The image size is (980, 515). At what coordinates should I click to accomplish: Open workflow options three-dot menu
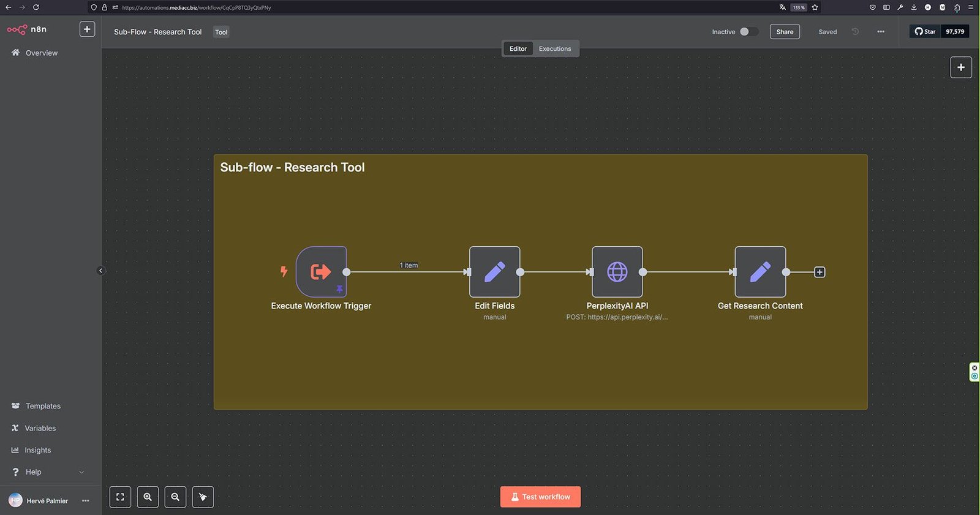[x=881, y=32]
